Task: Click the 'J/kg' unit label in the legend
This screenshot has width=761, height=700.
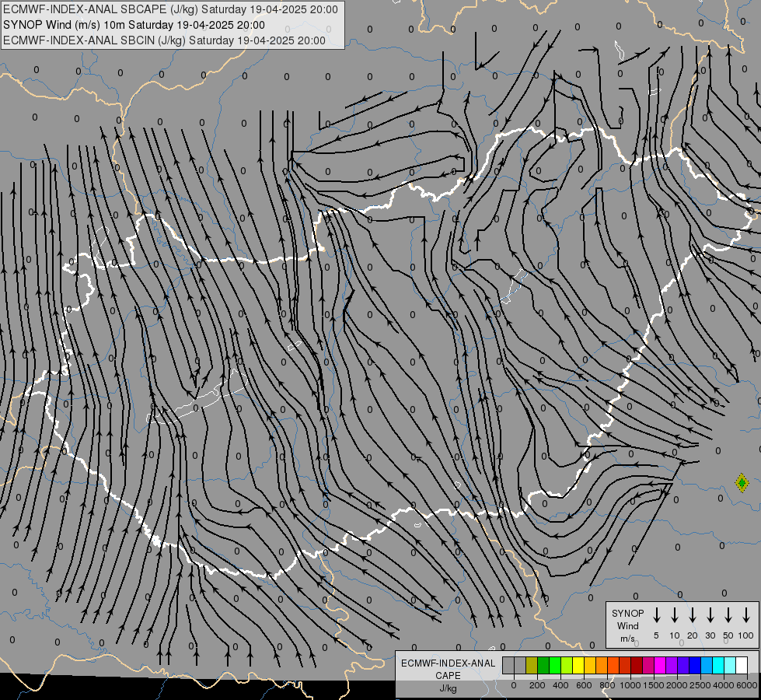Action: click(x=448, y=688)
